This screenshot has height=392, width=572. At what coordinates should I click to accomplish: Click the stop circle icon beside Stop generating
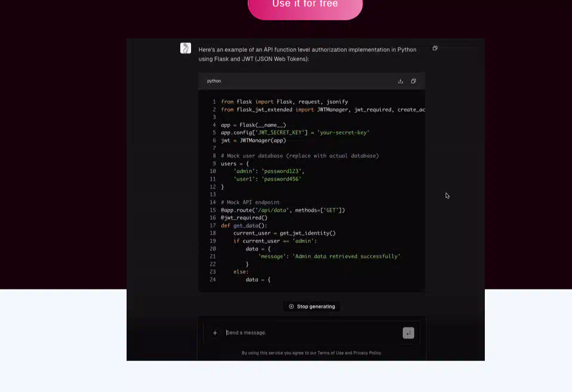coord(291,307)
